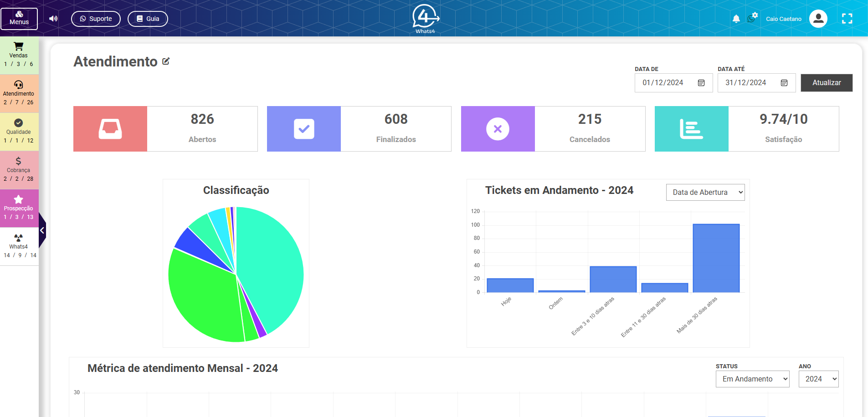The height and width of the screenshot is (417, 868).
Task: Click the Whats4 logo in header
Action: pyautogui.click(x=425, y=19)
